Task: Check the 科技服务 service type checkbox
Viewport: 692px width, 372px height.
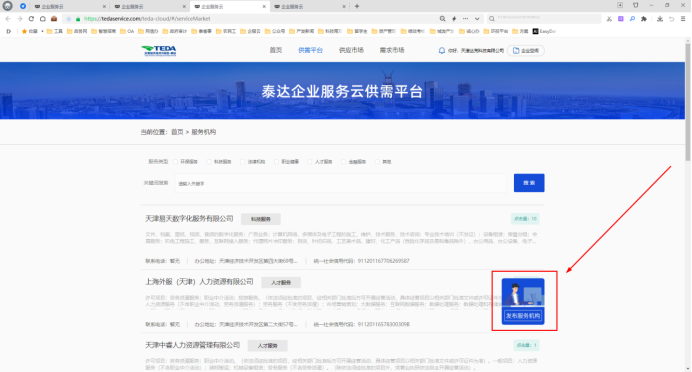Action: [209, 162]
